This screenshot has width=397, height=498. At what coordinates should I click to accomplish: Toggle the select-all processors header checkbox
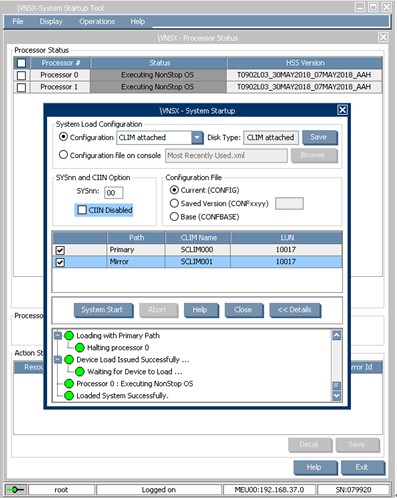pos(22,63)
